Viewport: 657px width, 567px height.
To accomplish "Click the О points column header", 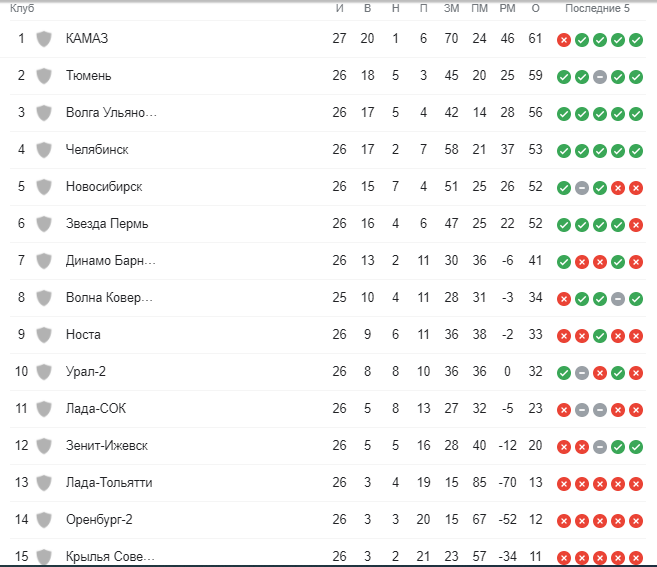I will tap(535, 9).
